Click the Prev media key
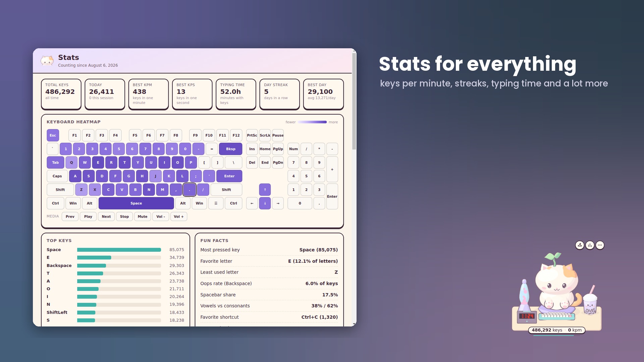 pos(70,217)
